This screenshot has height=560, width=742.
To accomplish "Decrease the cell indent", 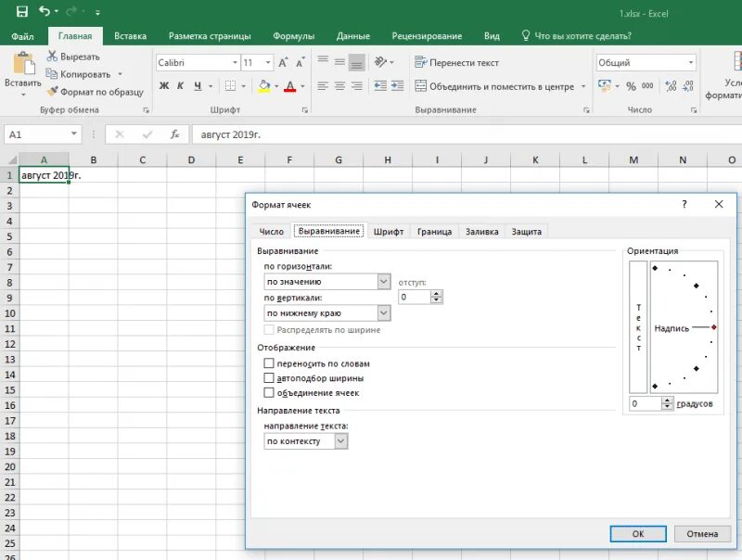I will (380, 85).
